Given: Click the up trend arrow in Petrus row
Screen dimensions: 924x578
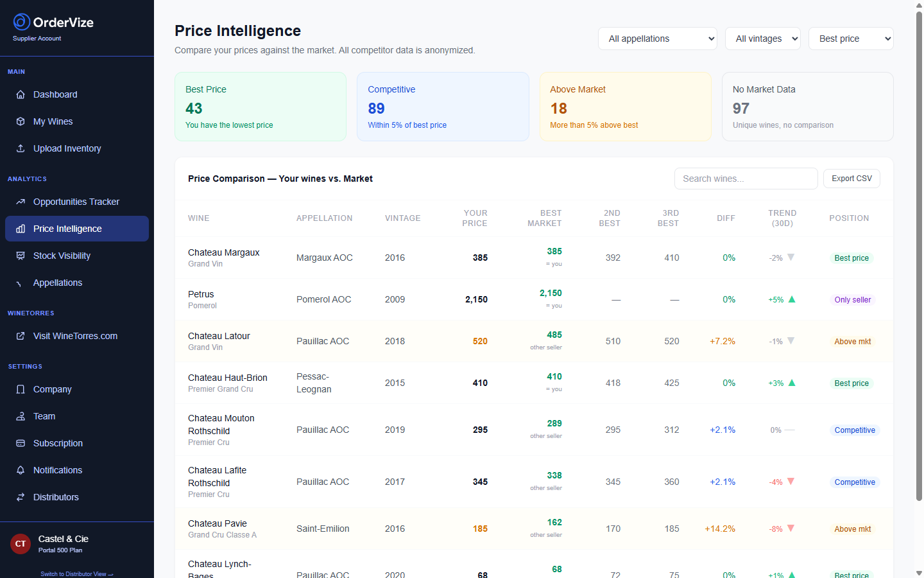Looking at the screenshot, I should click(x=792, y=299).
